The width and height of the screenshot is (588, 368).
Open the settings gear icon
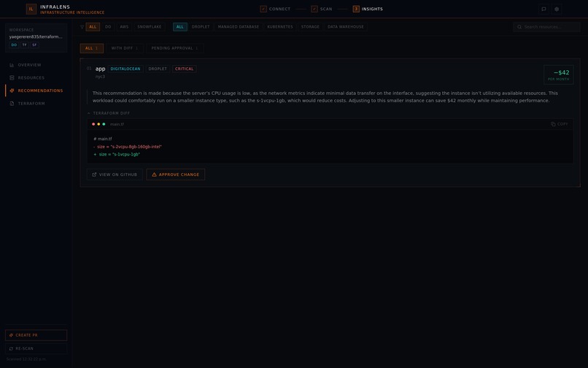(x=557, y=9)
